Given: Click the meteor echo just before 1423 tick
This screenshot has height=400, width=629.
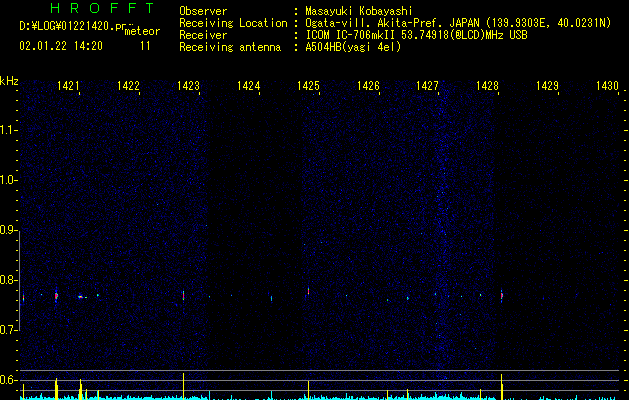Looking at the screenshot, I should pyautogui.click(x=183, y=295).
